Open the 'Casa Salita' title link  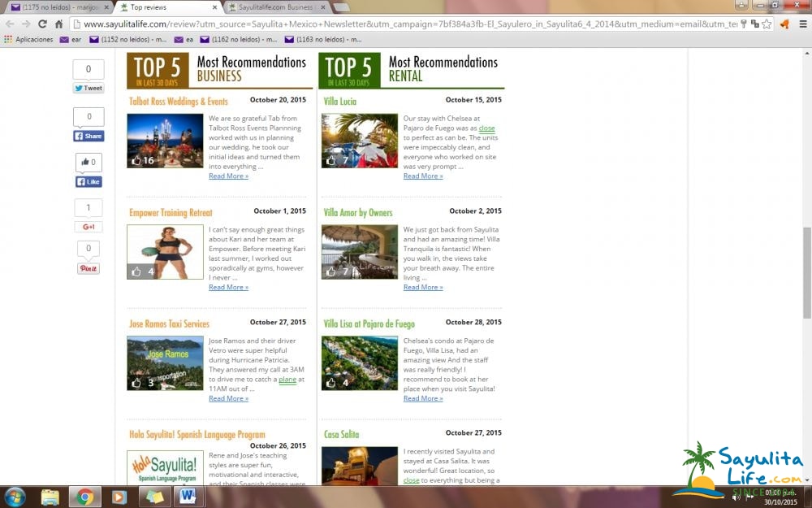tap(341, 434)
